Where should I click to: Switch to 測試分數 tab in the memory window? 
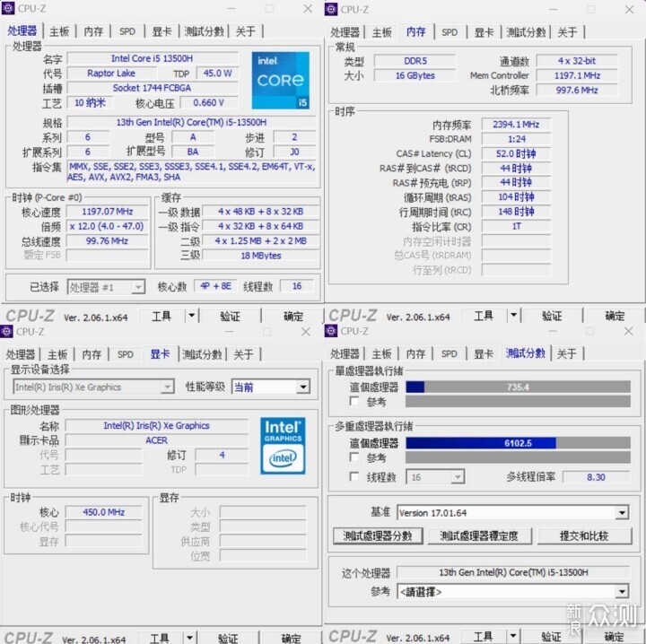526,32
